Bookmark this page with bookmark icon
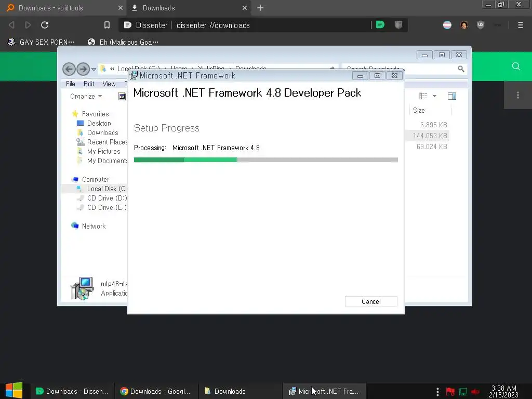This screenshot has height=399, width=532. click(x=107, y=25)
